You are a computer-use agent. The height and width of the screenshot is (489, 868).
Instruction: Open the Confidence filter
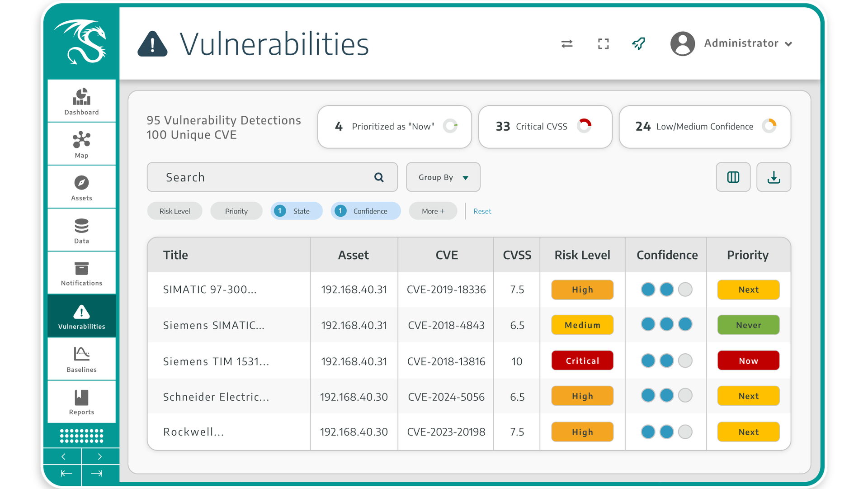coord(365,211)
